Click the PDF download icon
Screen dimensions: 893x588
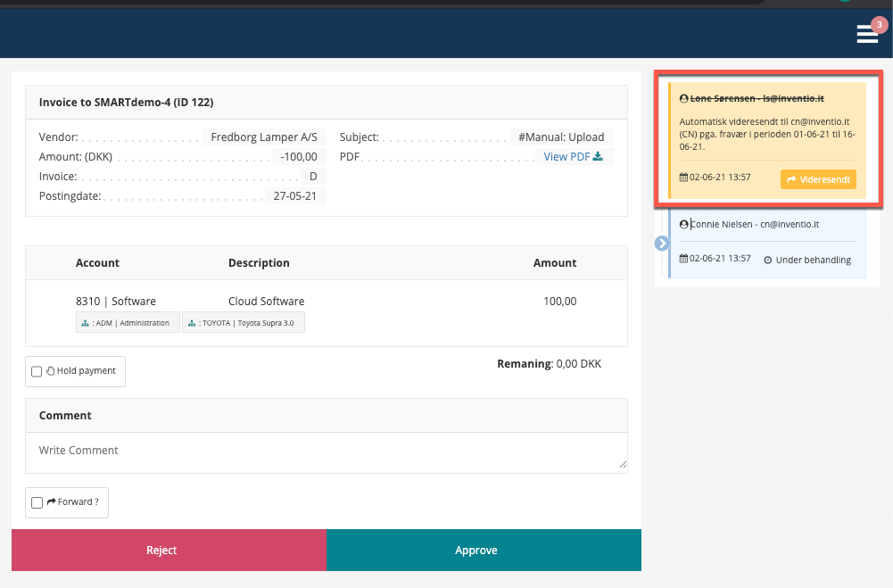click(x=598, y=156)
